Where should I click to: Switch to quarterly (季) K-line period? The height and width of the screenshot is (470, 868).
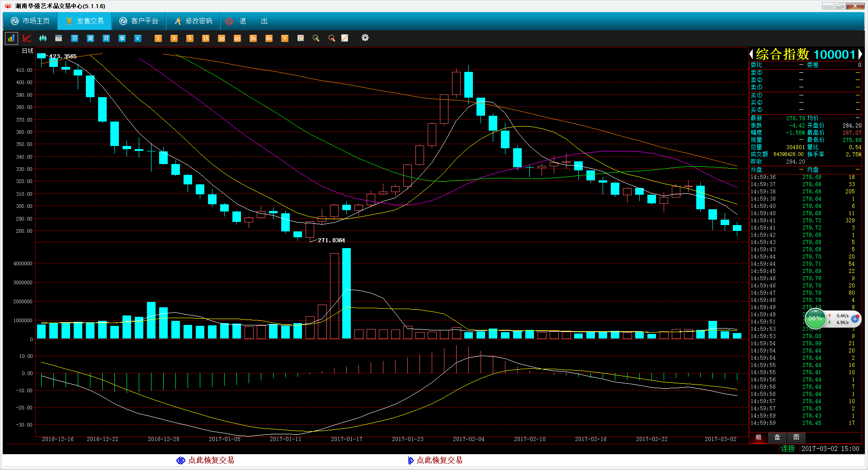tap(122, 38)
